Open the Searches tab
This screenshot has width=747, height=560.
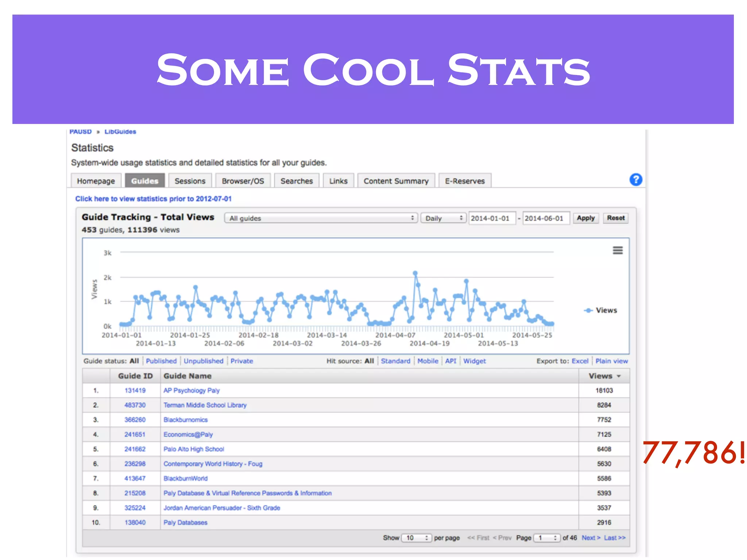tap(297, 181)
